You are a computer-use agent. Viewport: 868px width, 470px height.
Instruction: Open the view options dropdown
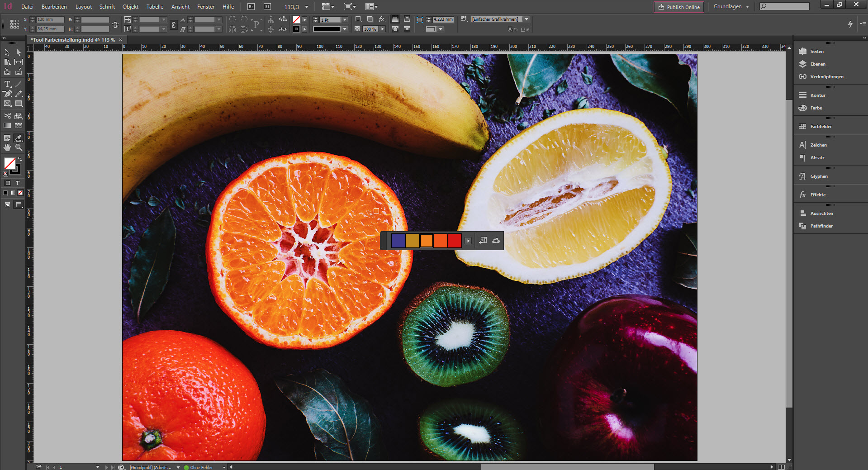click(328, 7)
